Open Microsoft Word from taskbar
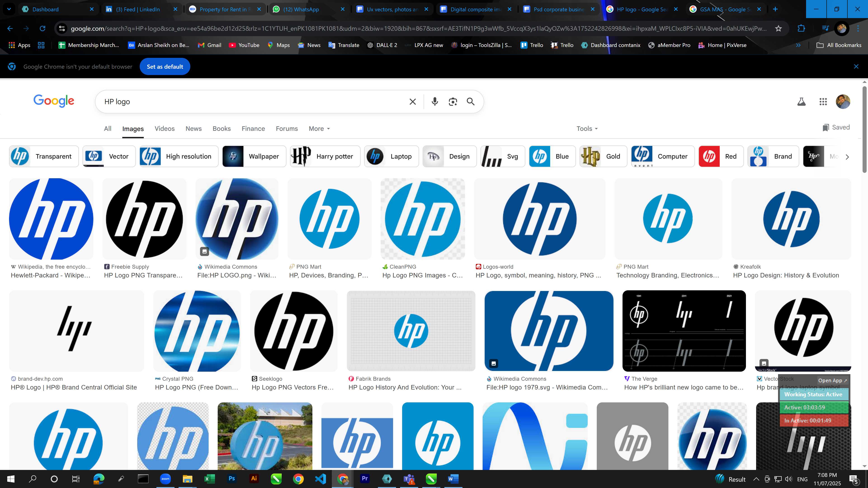868x488 pixels. coord(453,479)
